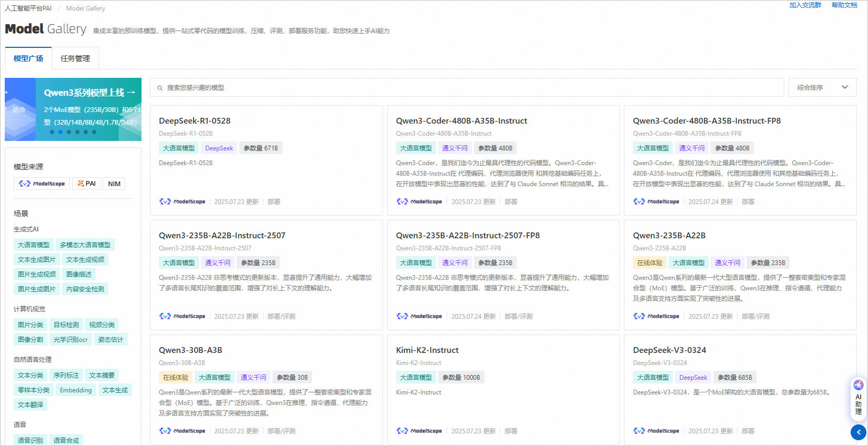Toggle the 文本生成图片 filter tag
This screenshot has height=446, width=868.
point(37,259)
